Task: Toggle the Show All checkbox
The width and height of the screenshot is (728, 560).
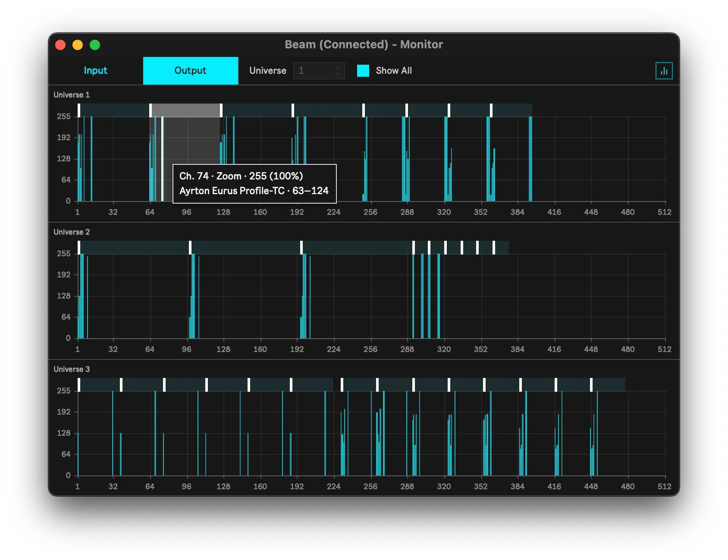Action: (363, 71)
